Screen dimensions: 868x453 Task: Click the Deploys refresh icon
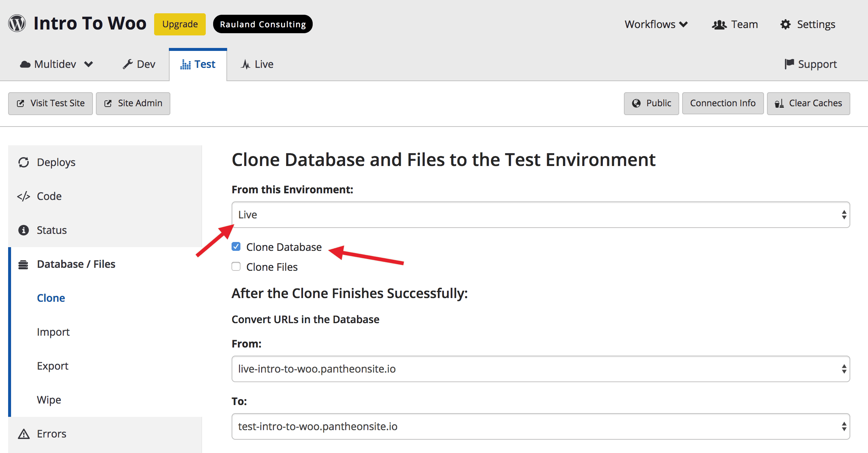point(24,162)
